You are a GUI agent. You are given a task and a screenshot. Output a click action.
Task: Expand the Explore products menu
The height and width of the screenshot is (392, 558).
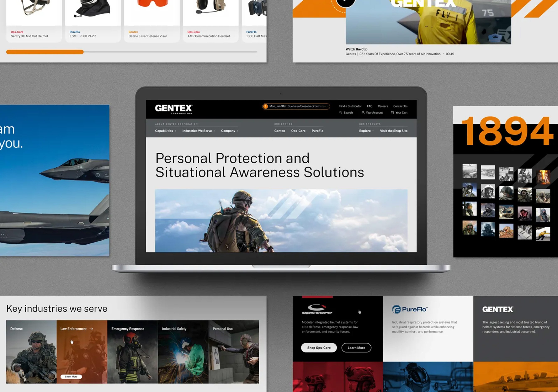coord(366,131)
